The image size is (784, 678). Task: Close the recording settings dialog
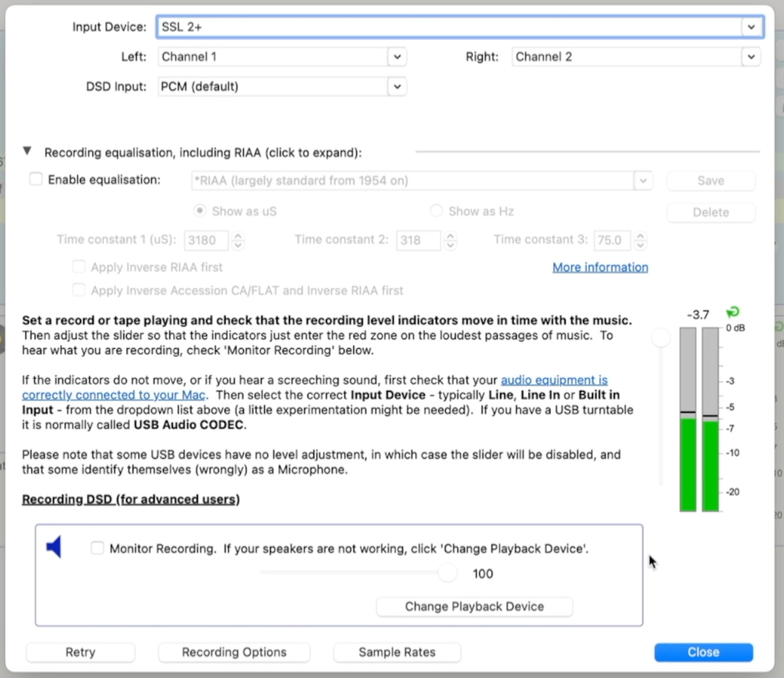703,652
